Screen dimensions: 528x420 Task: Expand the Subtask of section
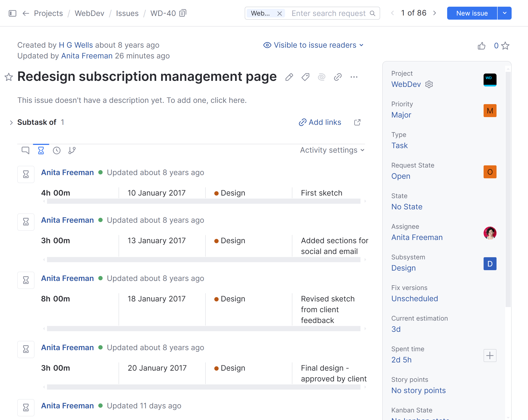tap(11, 122)
